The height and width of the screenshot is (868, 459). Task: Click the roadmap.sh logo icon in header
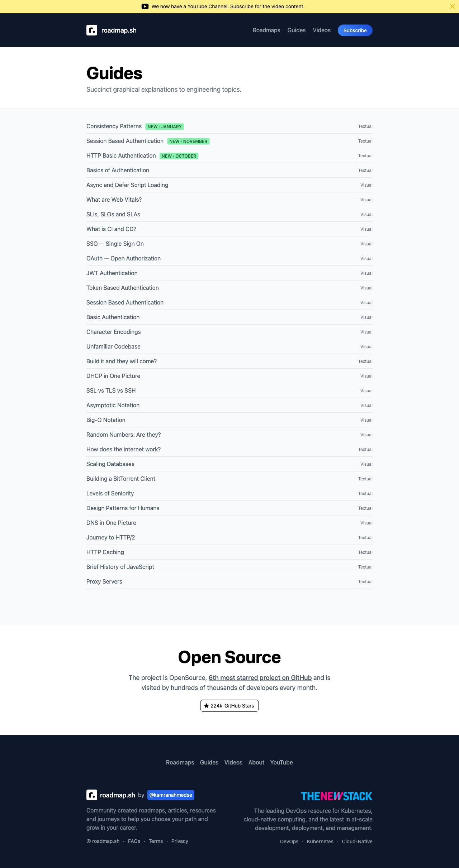tap(92, 30)
